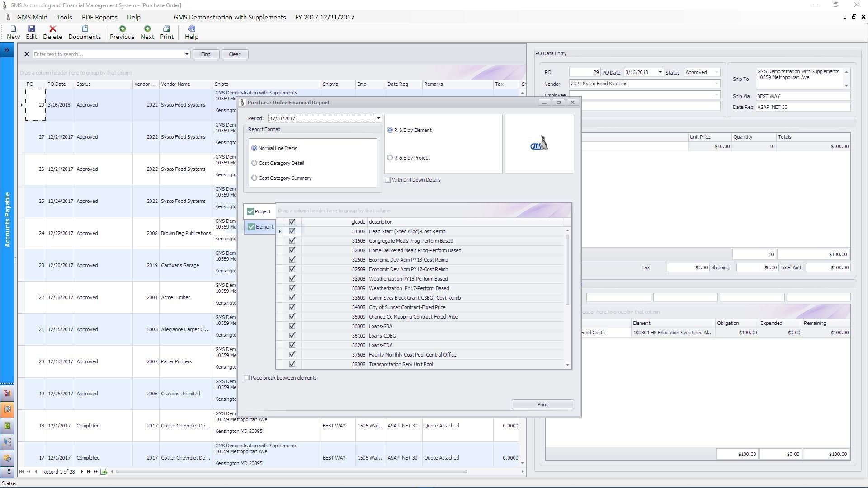Click the green dollar sidebar icon
868x488 pixels.
tap(7, 426)
